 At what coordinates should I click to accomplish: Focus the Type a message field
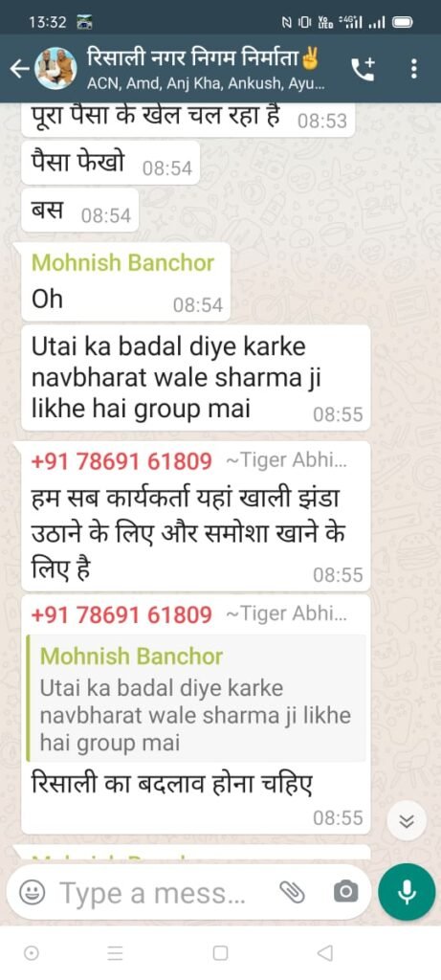pos(153,893)
